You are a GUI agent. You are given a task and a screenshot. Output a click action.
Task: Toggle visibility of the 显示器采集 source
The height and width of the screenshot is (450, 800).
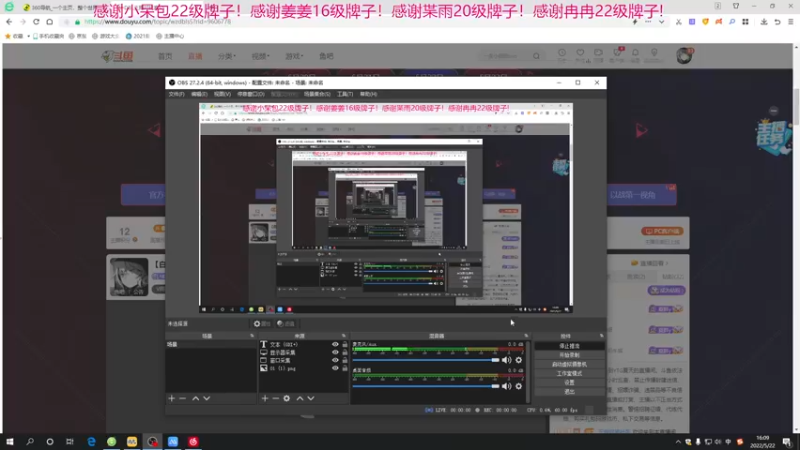click(x=335, y=352)
